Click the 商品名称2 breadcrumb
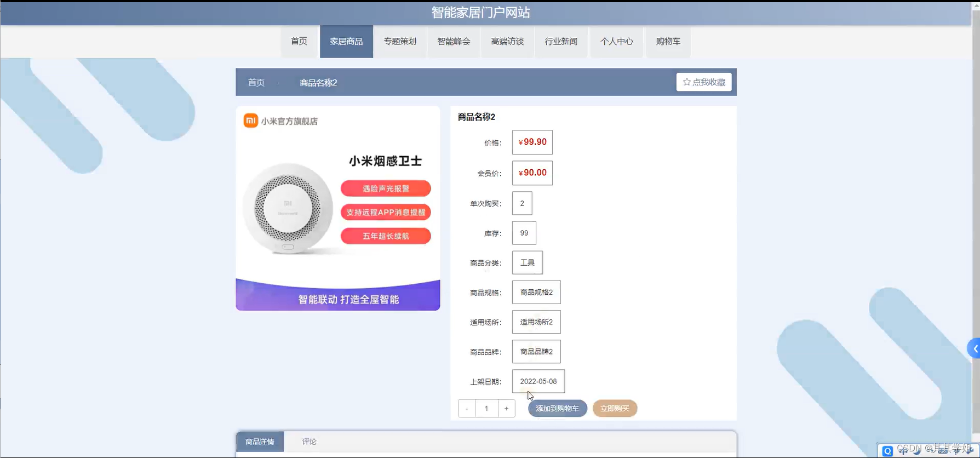This screenshot has height=458, width=980. click(x=318, y=83)
